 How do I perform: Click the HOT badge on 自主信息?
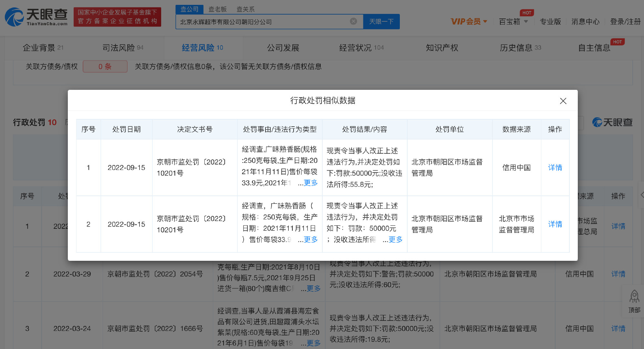[x=617, y=42]
